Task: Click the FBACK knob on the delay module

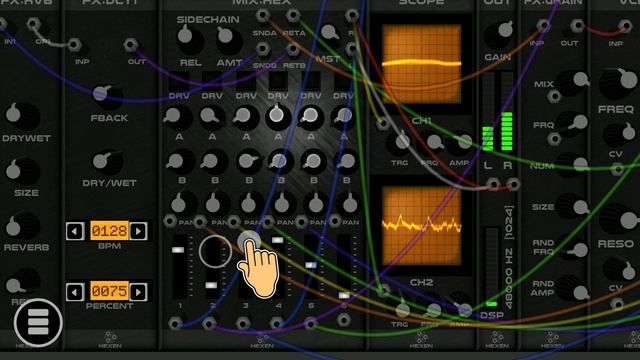Action: point(107,96)
